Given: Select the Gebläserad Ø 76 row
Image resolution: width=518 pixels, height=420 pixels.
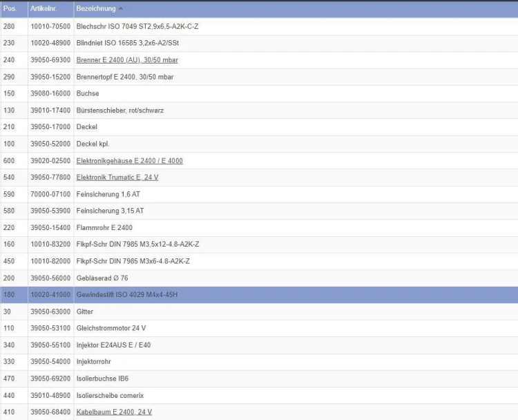Looking at the screenshot, I should pyautogui.click(x=259, y=278).
